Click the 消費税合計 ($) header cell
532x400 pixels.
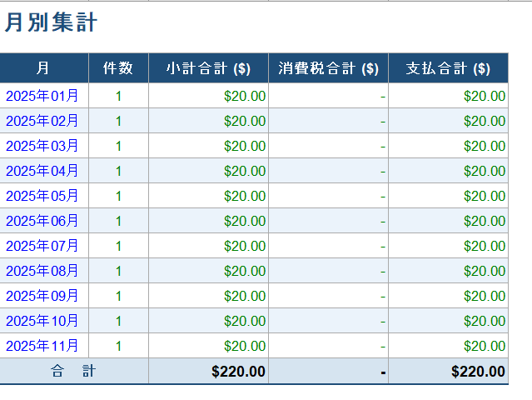point(328,68)
